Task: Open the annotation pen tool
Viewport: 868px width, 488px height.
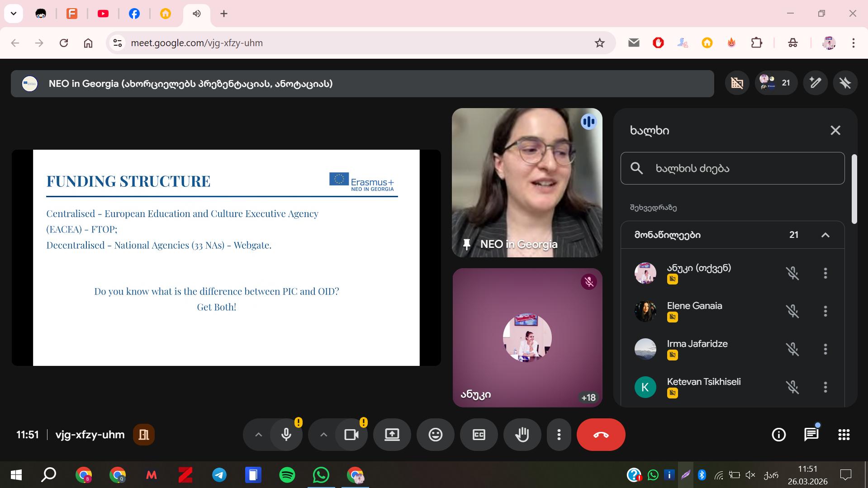Action: (x=815, y=83)
